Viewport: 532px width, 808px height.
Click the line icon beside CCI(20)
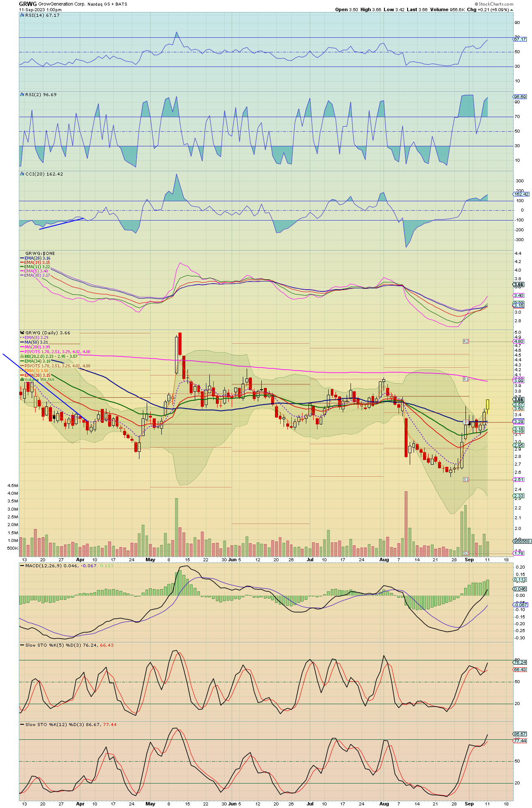22,174
